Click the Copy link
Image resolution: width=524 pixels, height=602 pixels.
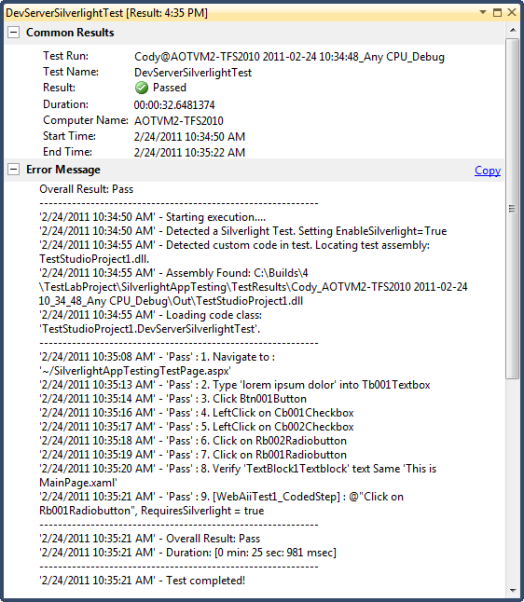(x=488, y=170)
